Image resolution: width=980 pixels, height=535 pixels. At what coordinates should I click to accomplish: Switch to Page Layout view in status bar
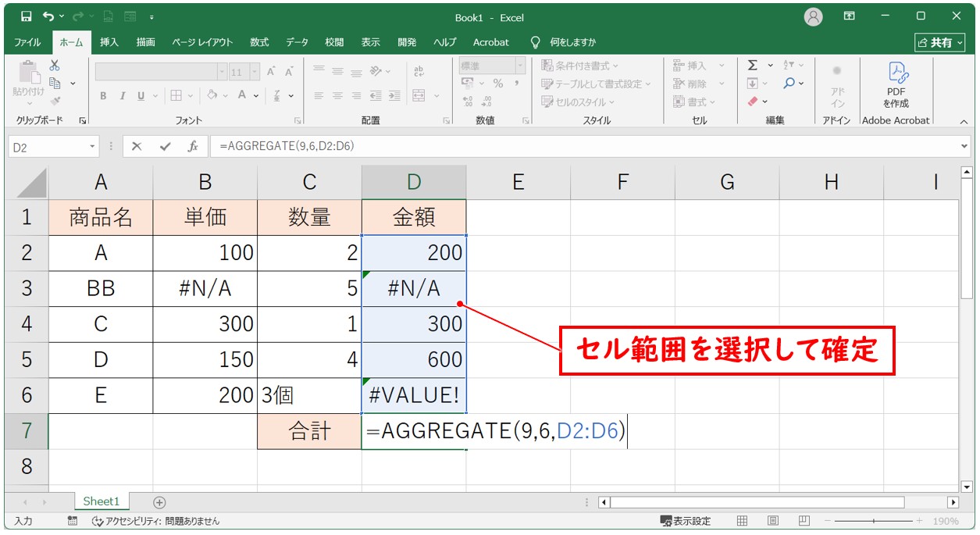click(x=772, y=521)
